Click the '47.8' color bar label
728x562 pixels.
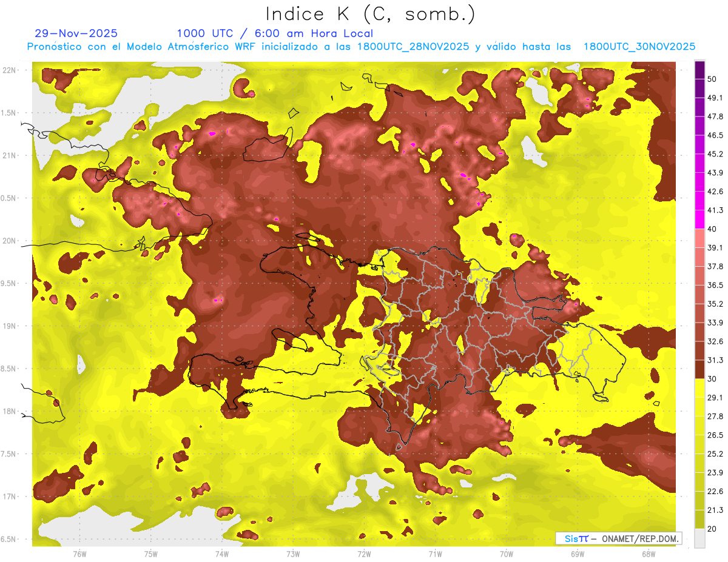tap(715, 116)
